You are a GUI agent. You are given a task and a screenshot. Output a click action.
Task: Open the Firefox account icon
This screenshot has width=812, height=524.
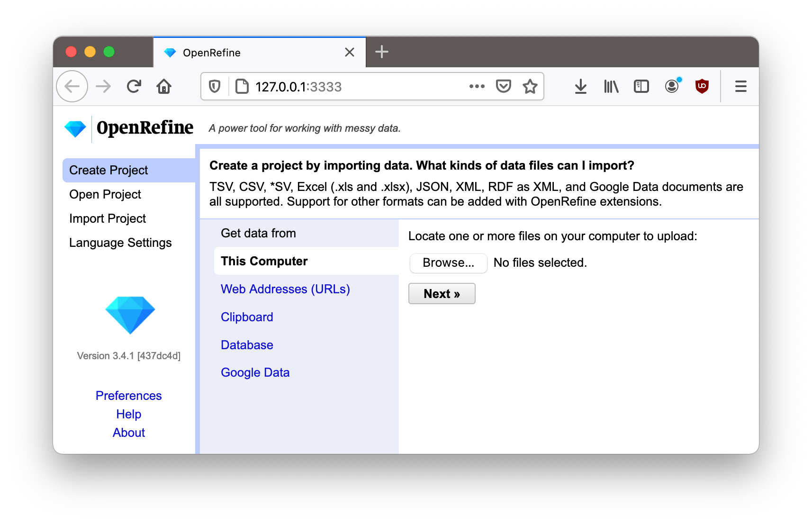[x=672, y=86]
